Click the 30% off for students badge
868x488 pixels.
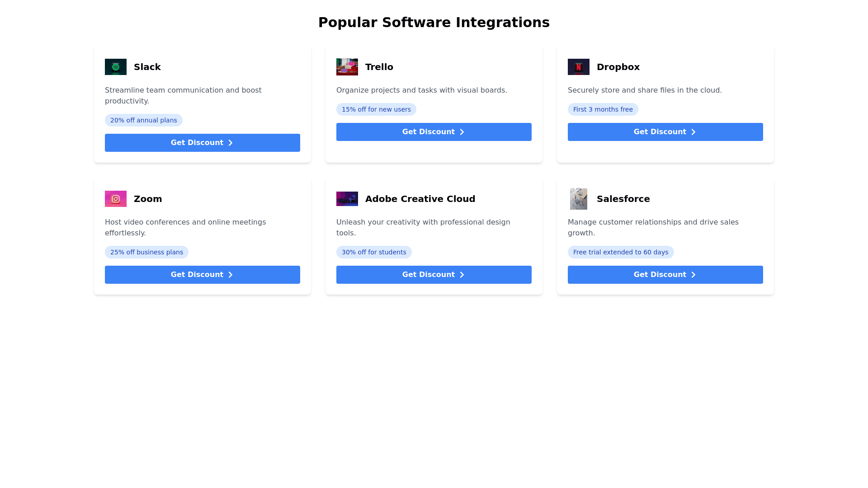click(374, 252)
